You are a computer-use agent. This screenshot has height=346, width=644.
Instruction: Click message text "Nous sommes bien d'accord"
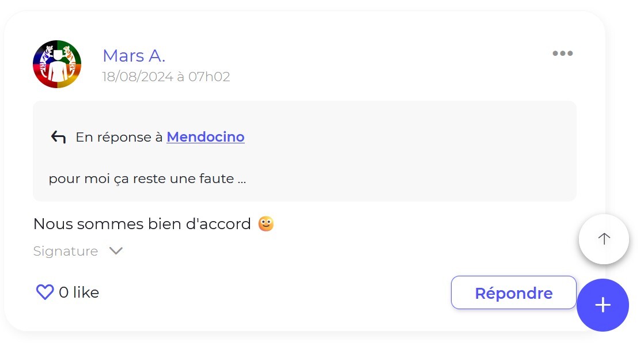click(142, 224)
